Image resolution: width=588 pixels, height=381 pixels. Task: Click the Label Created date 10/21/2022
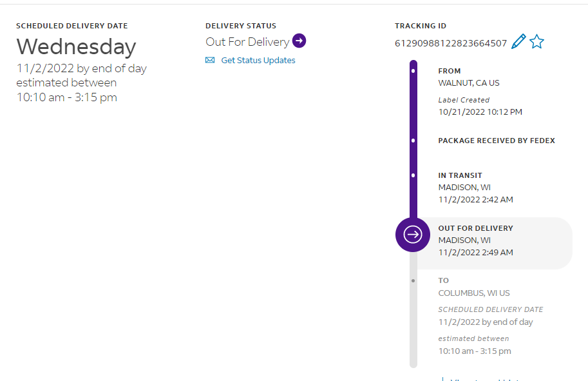[x=480, y=112]
